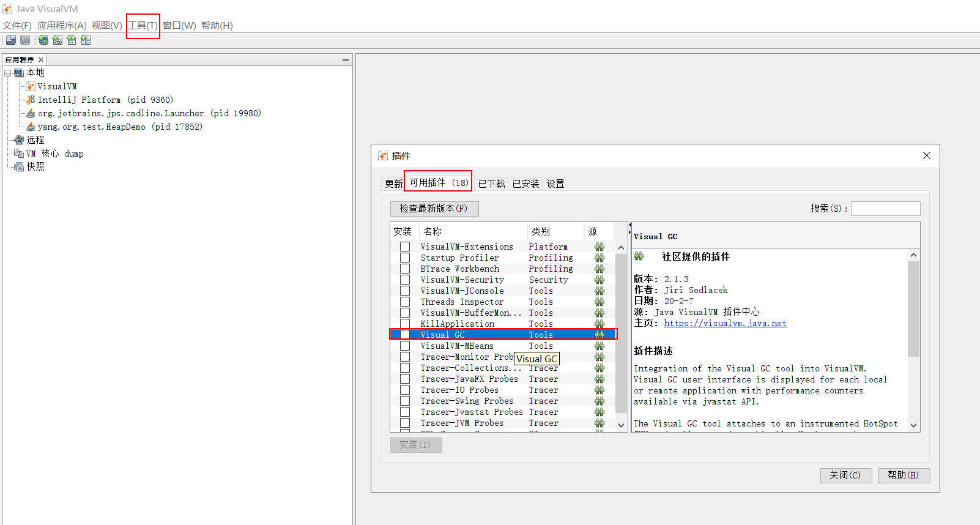Click the 搜索(S) search field
This screenshot has height=525, width=980.
point(886,209)
